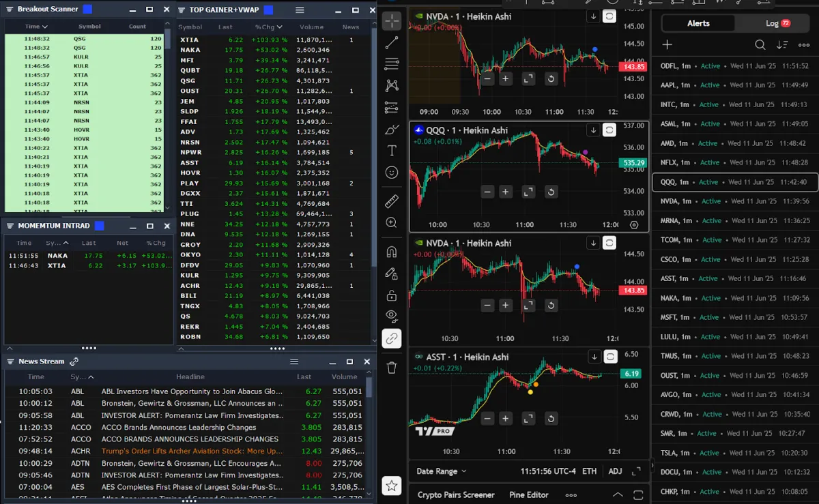Open more bottom panel options ellipsis
Image resolution: width=819 pixels, height=504 pixels.
pos(571,495)
